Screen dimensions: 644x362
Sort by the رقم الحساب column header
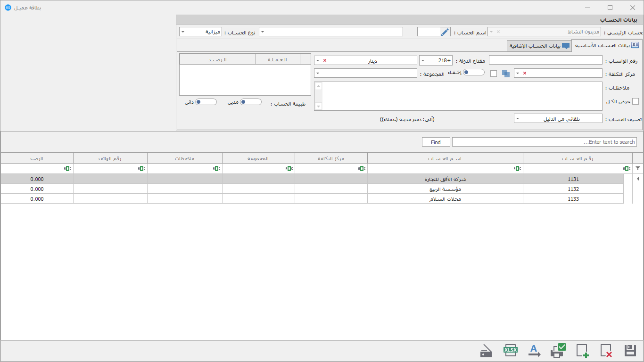tap(578, 158)
